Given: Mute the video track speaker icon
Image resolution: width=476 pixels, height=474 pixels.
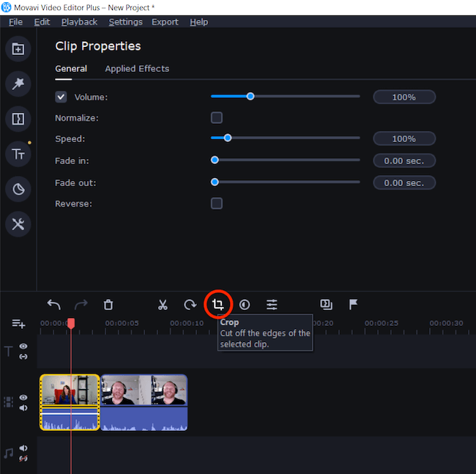Looking at the screenshot, I should tap(23, 408).
